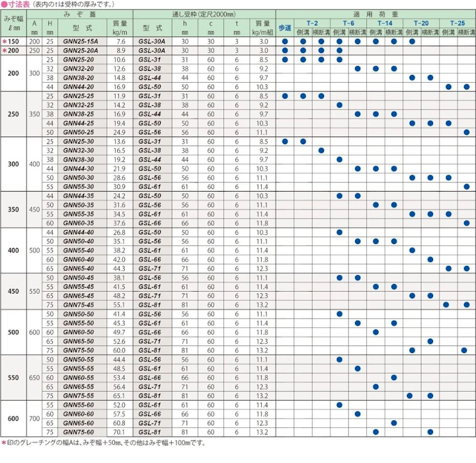Click the groove width 450 cell
Image resolution: width=476 pixels, height=463 pixels.
tap(13, 291)
